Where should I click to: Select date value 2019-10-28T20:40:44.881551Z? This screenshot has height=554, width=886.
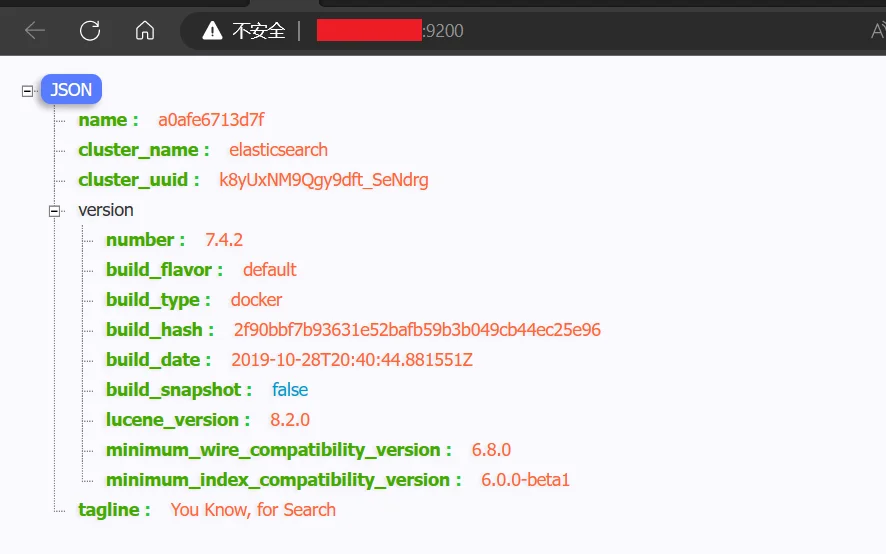pyautogui.click(x=352, y=360)
